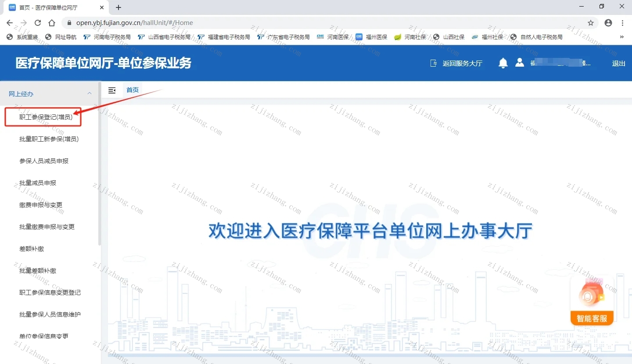
Task: Click the browser forward arrow
Action: (24, 23)
